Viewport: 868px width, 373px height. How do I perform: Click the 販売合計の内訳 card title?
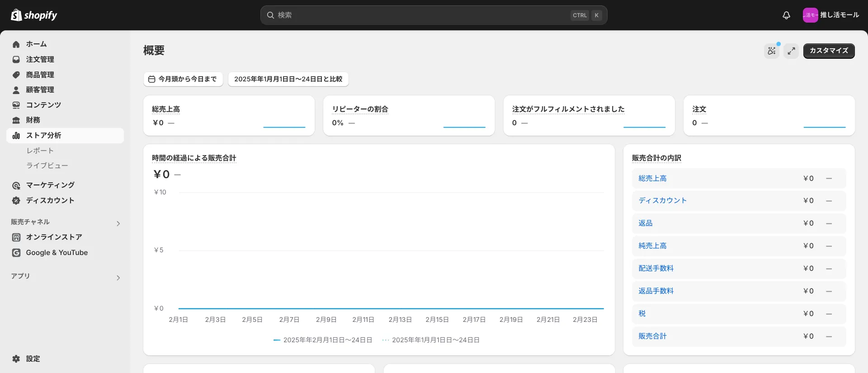click(x=656, y=158)
